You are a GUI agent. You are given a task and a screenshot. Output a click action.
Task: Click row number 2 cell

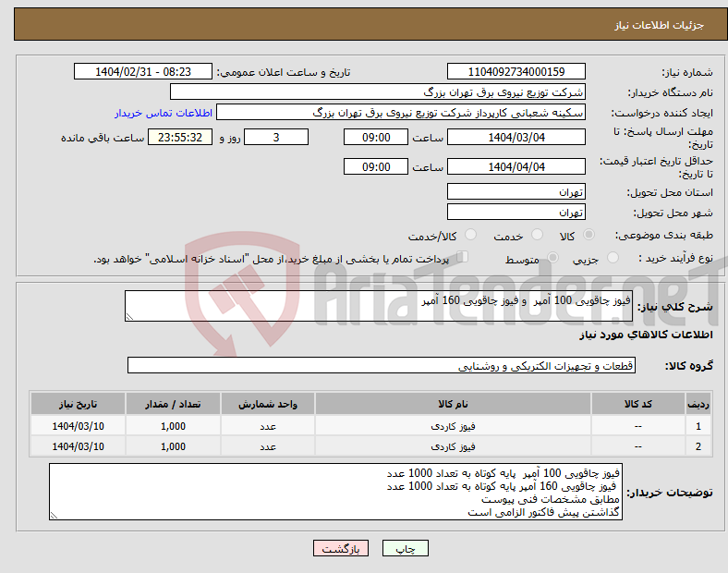pos(698,446)
